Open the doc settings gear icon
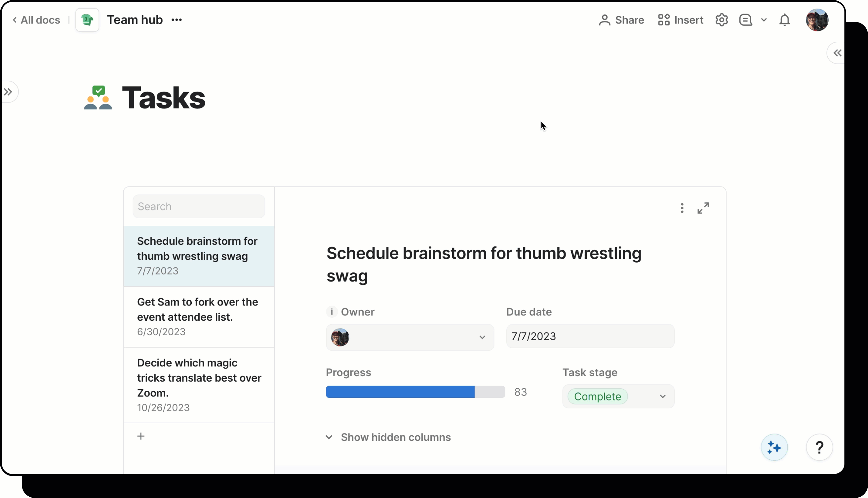Viewport: 868px width, 498px height. (721, 20)
